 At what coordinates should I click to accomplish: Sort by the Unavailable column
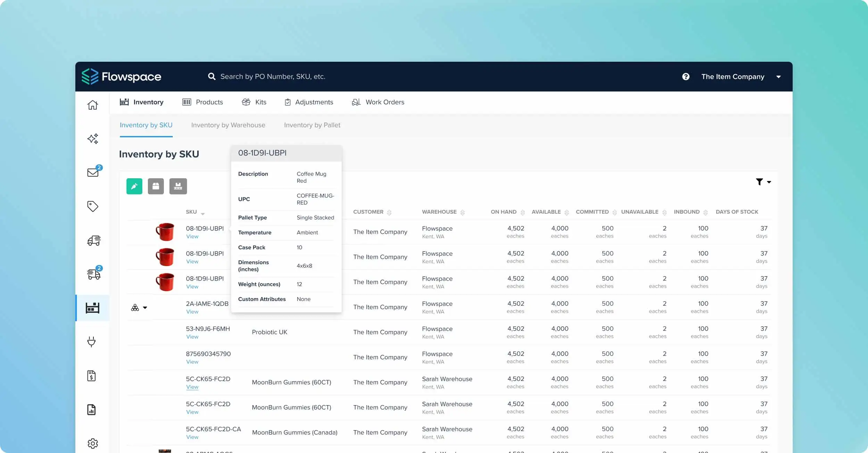point(664,212)
